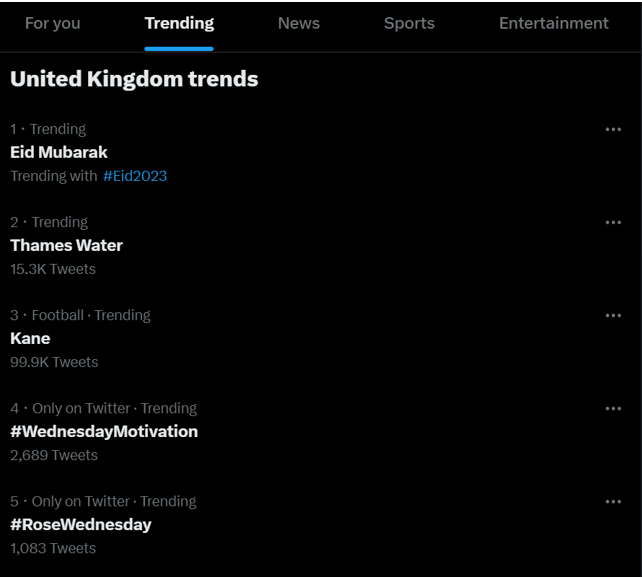The height and width of the screenshot is (578, 642).
Task: View the Thames Water trending topic
Action: tap(66, 245)
